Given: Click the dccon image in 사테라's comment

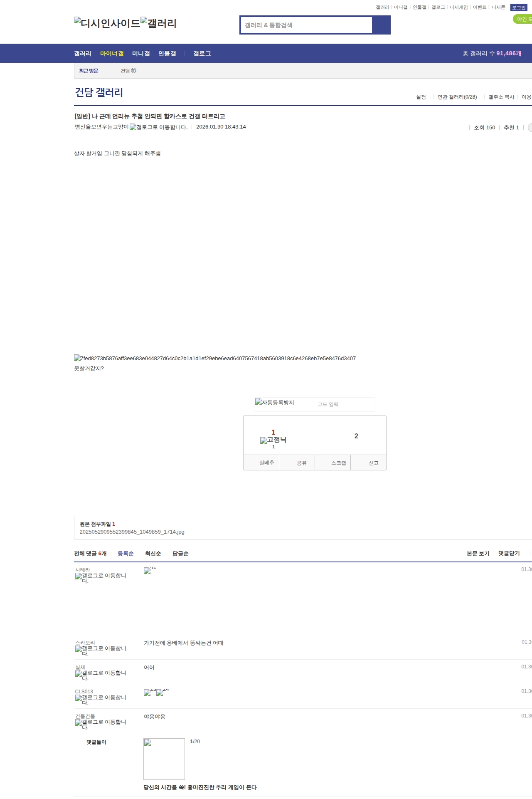Looking at the screenshot, I should (150, 570).
